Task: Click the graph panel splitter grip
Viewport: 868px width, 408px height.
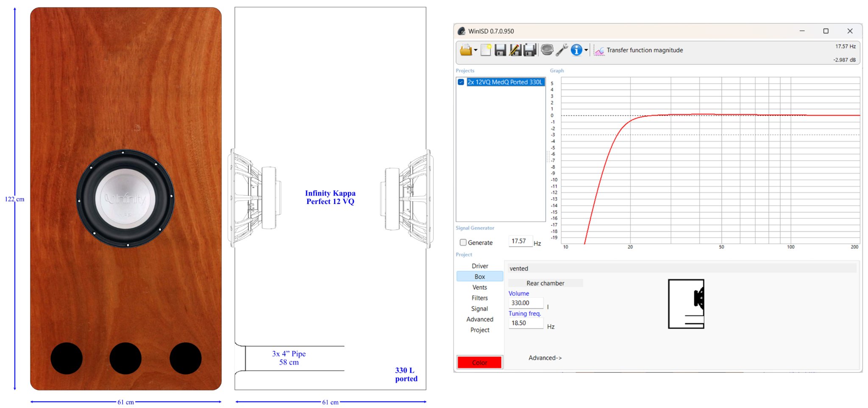Action: coord(548,157)
